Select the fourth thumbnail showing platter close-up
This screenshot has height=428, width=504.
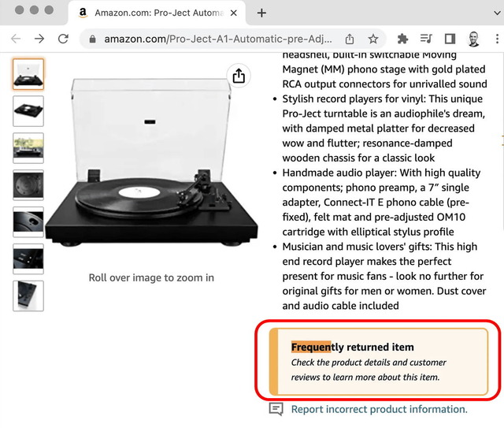(x=28, y=185)
